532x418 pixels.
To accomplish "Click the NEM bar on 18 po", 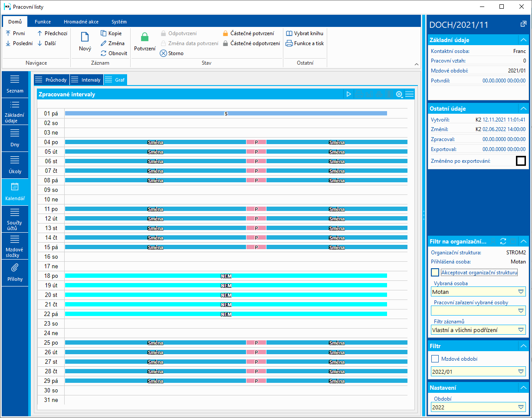I will tap(226, 276).
